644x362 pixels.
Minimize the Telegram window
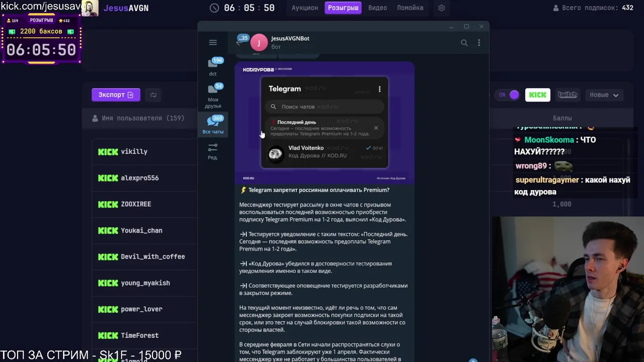[451, 27]
